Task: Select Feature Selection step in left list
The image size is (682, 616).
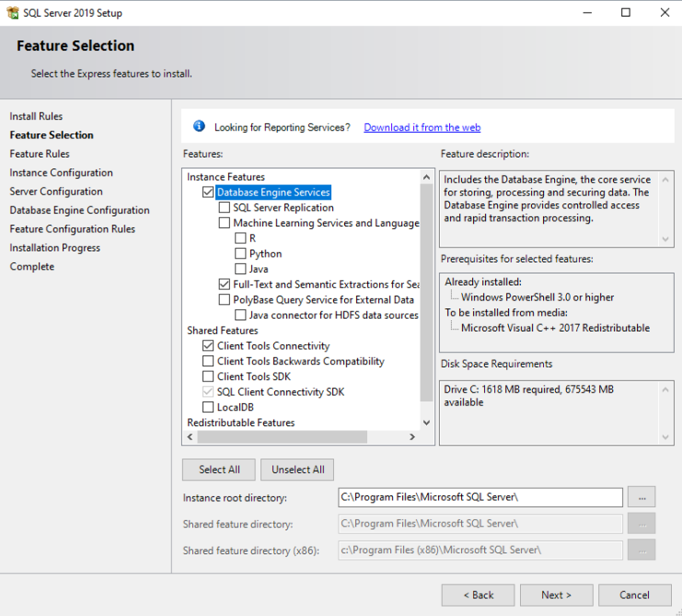Action: click(52, 134)
